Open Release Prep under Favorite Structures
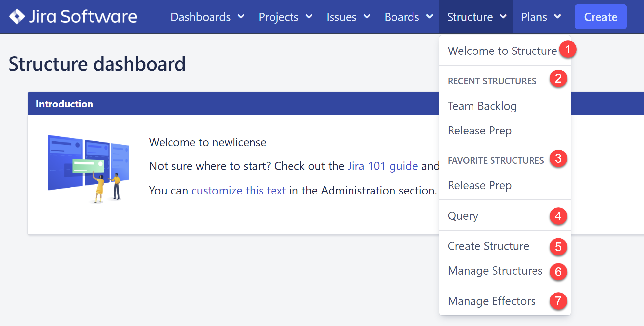644x326 pixels. tap(479, 185)
